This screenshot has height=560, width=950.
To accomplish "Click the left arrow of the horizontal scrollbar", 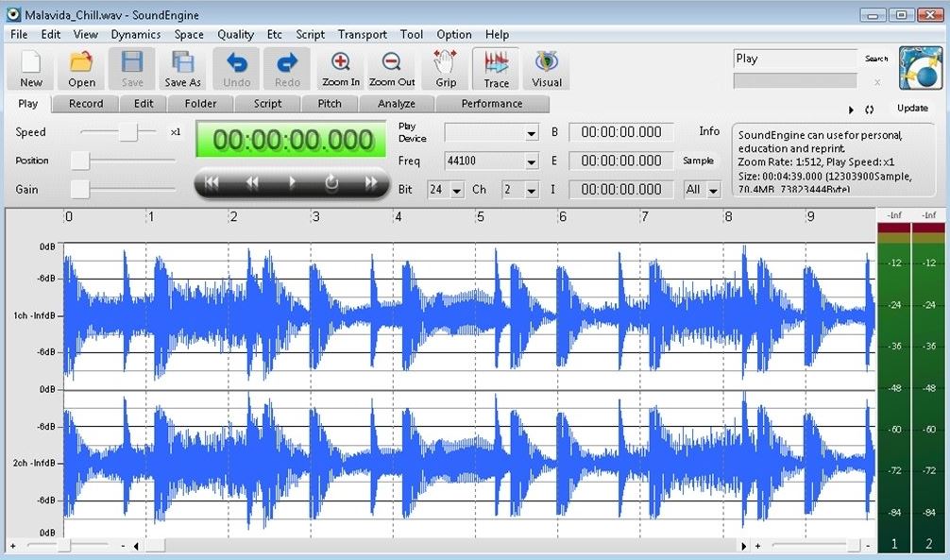I will (x=136, y=546).
